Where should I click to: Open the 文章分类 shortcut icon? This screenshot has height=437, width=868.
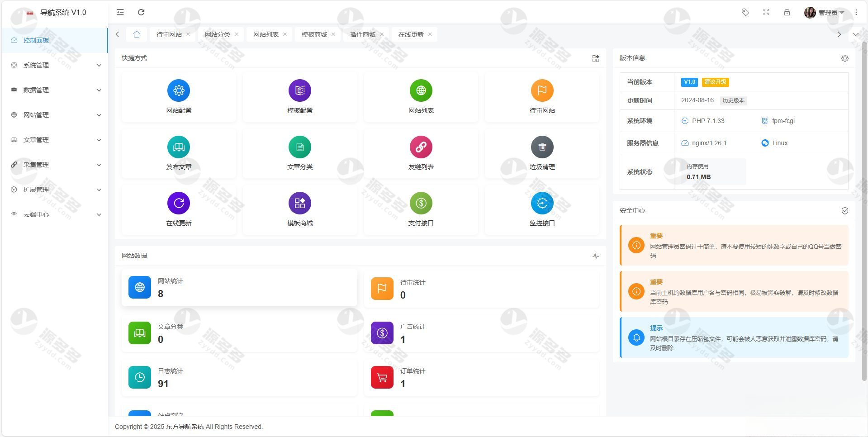(x=300, y=147)
